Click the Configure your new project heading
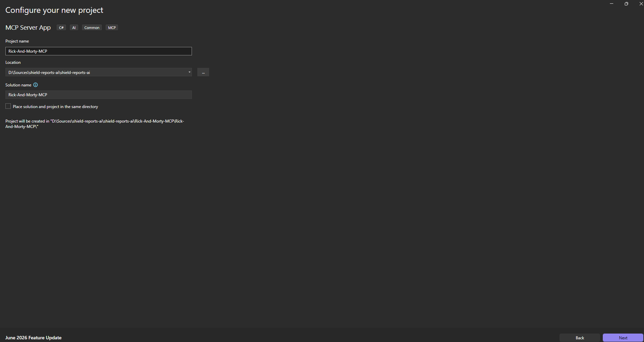 point(54,10)
